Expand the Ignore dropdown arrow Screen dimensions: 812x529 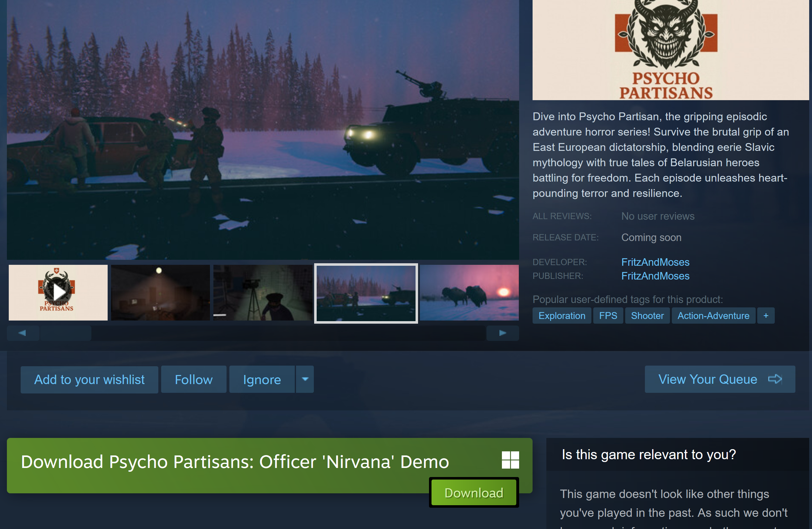(305, 379)
